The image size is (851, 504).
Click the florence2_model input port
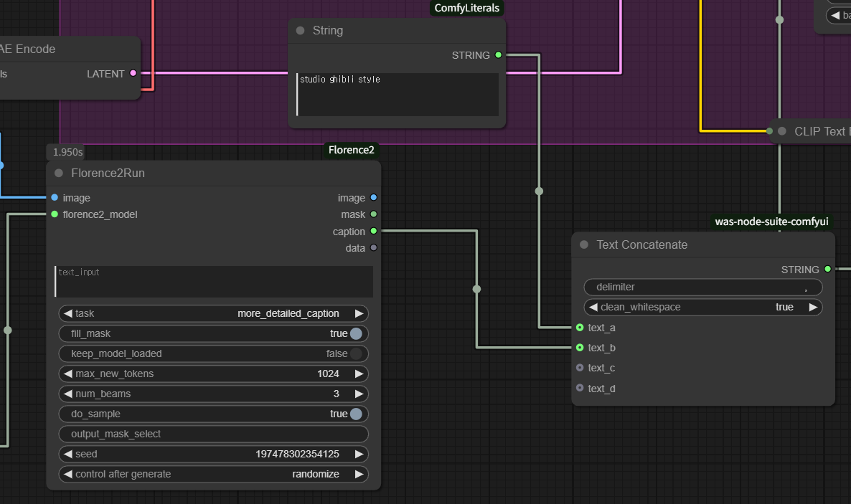pyautogui.click(x=55, y=214)
